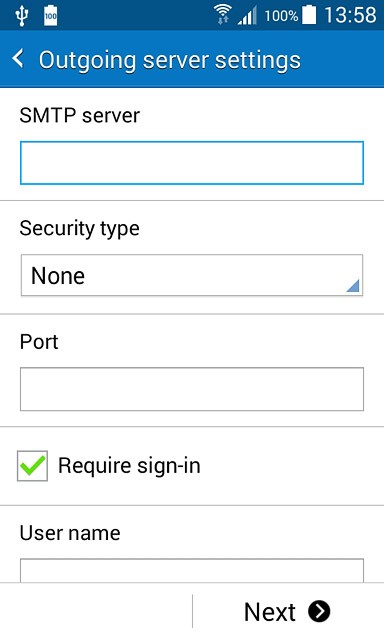
Task: Tap the Next button
Action: (x=287, y=611)
